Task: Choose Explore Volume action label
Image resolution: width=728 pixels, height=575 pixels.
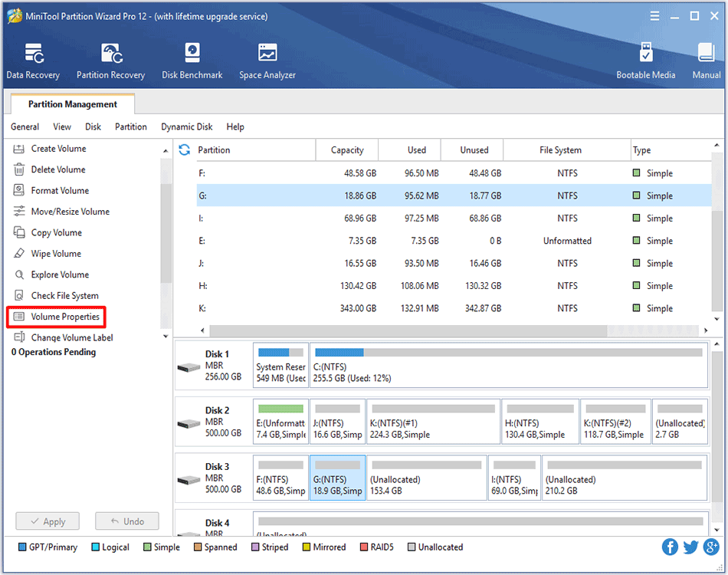Action: tap(60, 274)
